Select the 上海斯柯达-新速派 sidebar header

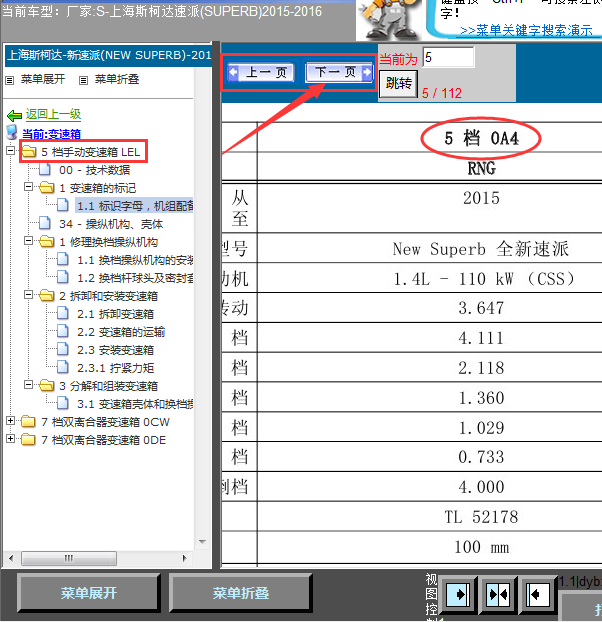109,55
